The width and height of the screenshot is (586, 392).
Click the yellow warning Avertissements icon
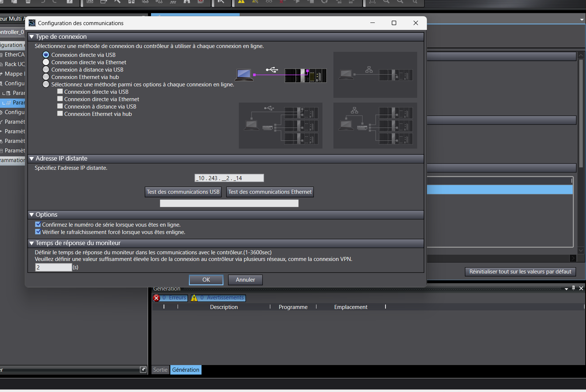pyautogui.click(x=195, y=298)
